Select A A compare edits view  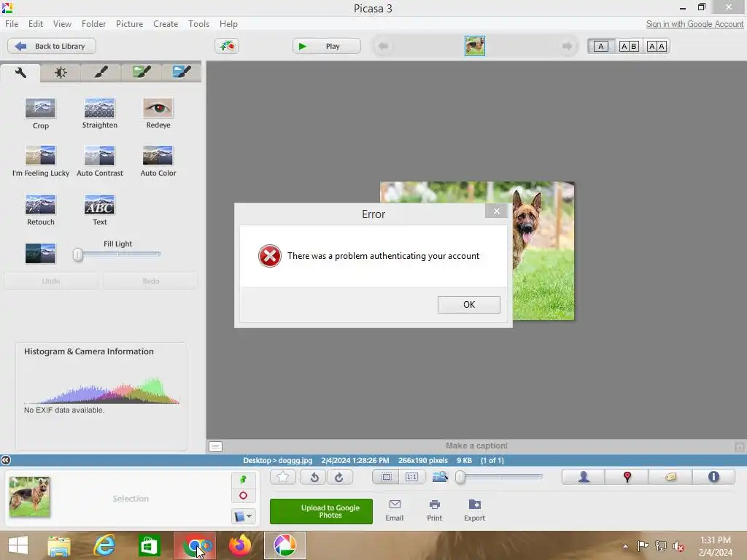pyautogui.click(x=657, y=46)
